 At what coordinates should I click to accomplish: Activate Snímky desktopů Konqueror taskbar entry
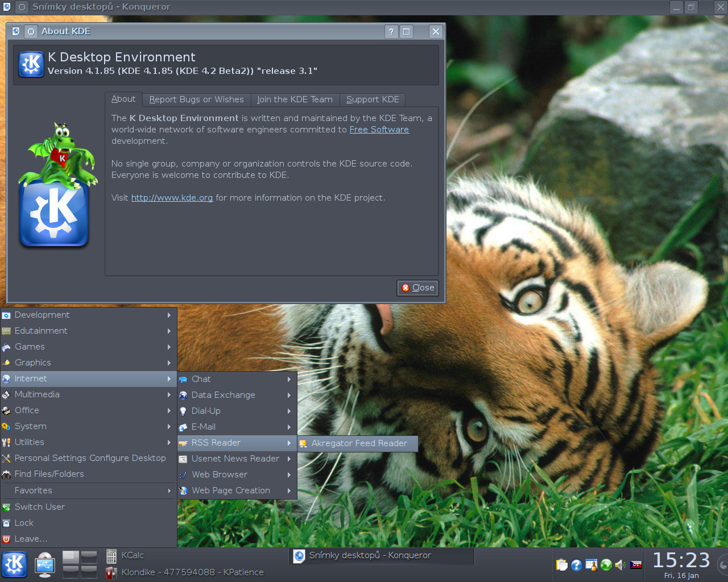(382, 555)
